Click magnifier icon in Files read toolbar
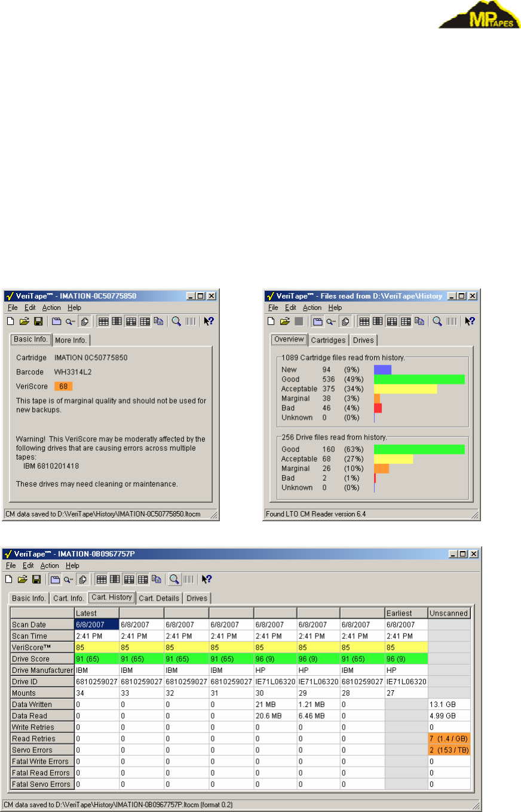The height and width of the screenshot is (812, 521). point(437,321)
